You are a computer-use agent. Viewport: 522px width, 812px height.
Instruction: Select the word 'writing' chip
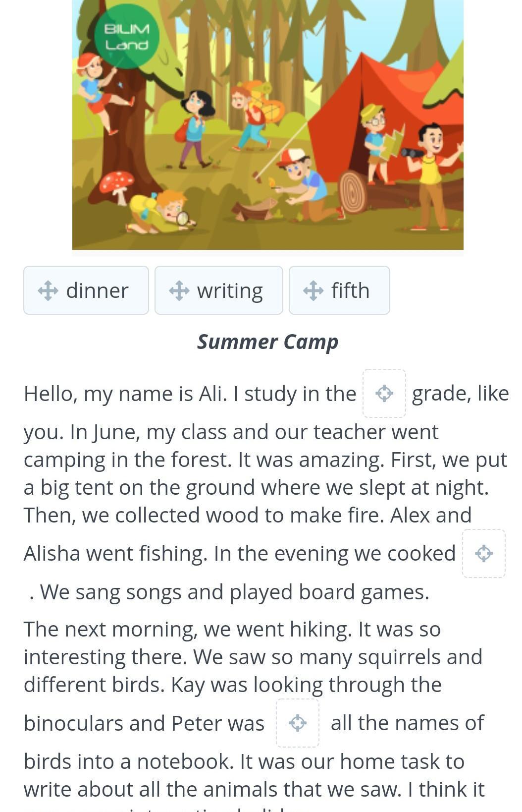click(219, 290)
